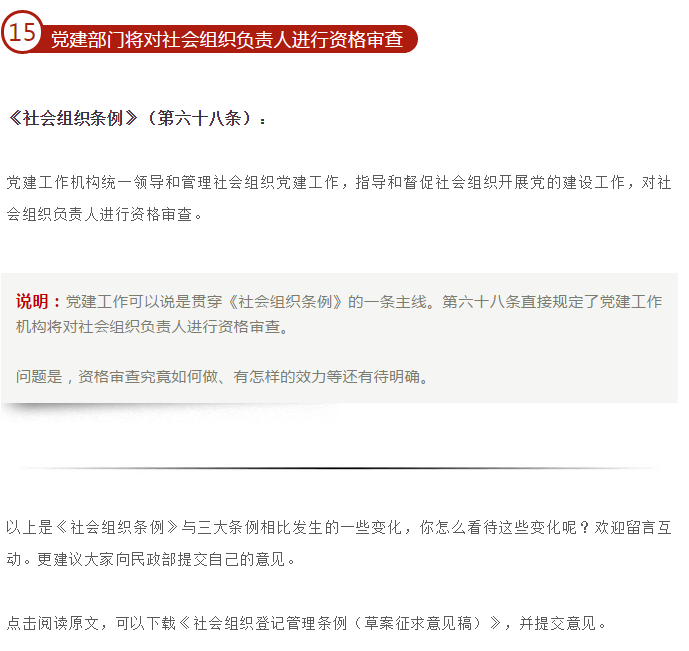Click the phrase 第六十八条直接规定了党建工作
The width and height of the screenshot is (689, 651).
tap(552, 302)
